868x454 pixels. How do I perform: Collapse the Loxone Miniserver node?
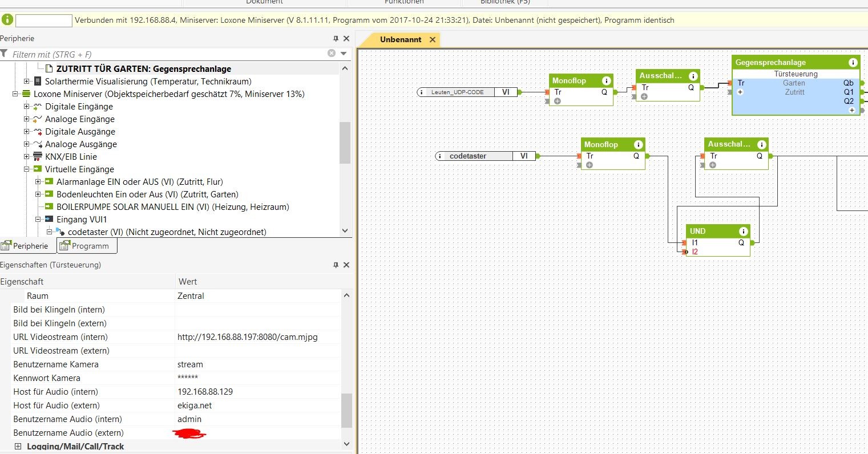coord(15,94)
